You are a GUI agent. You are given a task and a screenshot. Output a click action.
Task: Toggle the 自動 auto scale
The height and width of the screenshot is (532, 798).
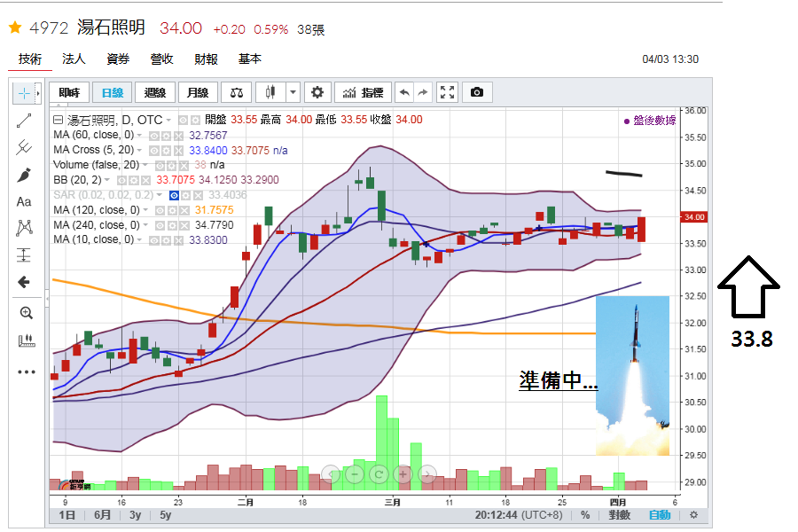pos(660,514)
